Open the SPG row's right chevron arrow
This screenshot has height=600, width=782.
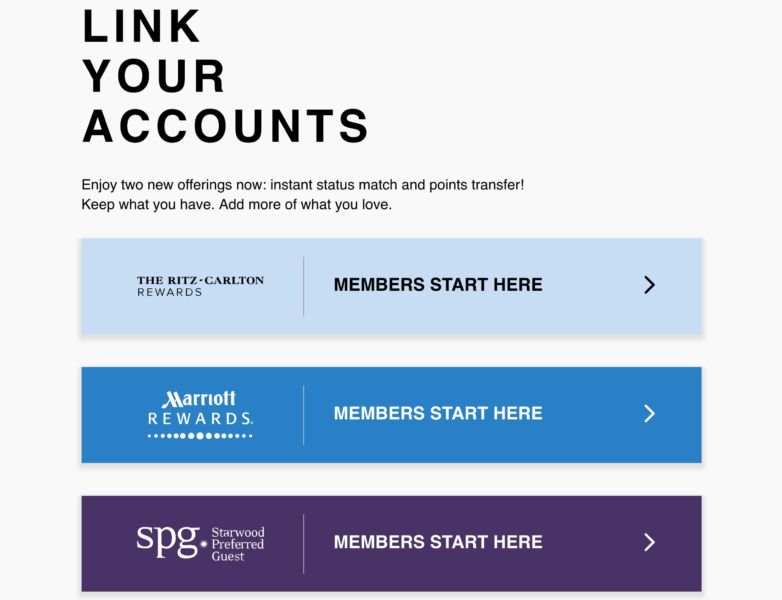point(649,542)
